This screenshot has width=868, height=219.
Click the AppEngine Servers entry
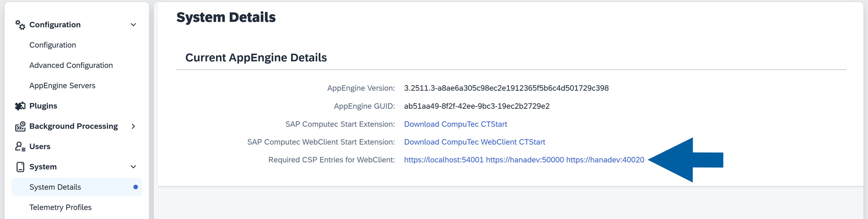pyautogui.click(x=62, y=85)
